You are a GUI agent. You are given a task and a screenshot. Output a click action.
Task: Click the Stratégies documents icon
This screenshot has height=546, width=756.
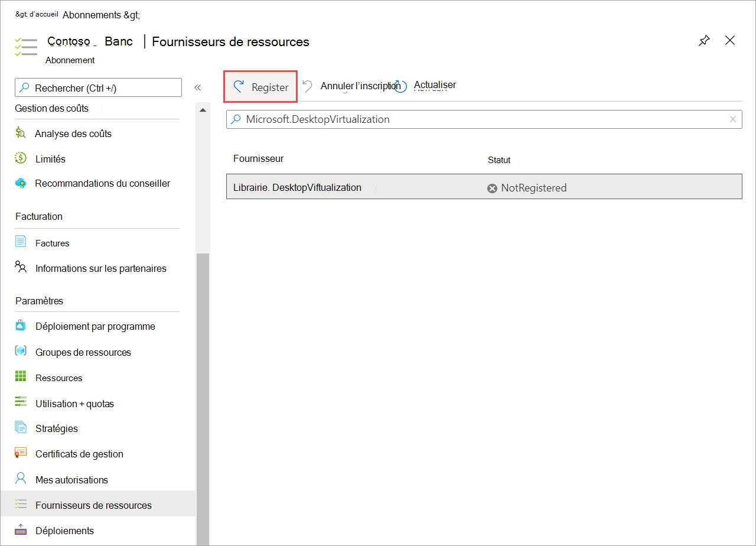tap(21, 427)
